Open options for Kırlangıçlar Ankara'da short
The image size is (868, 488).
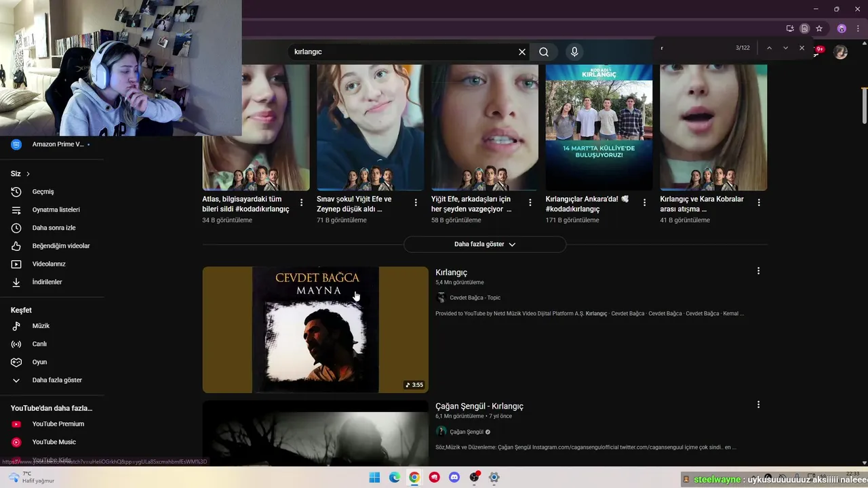[x=644, y=203]
